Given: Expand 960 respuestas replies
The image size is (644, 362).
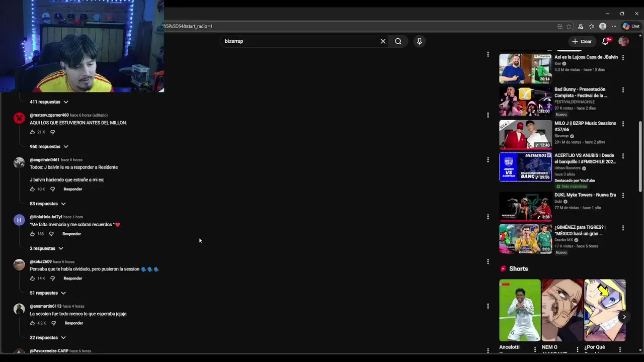Looking at the screenshot, I should tap(49, 147).
